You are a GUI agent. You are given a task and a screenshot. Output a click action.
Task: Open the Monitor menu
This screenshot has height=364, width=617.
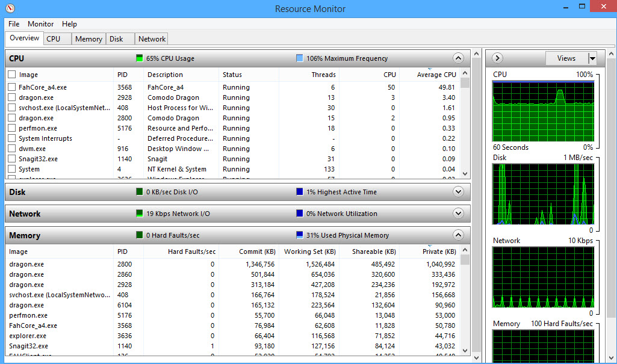pyautogui.click(x=40, y=24)
